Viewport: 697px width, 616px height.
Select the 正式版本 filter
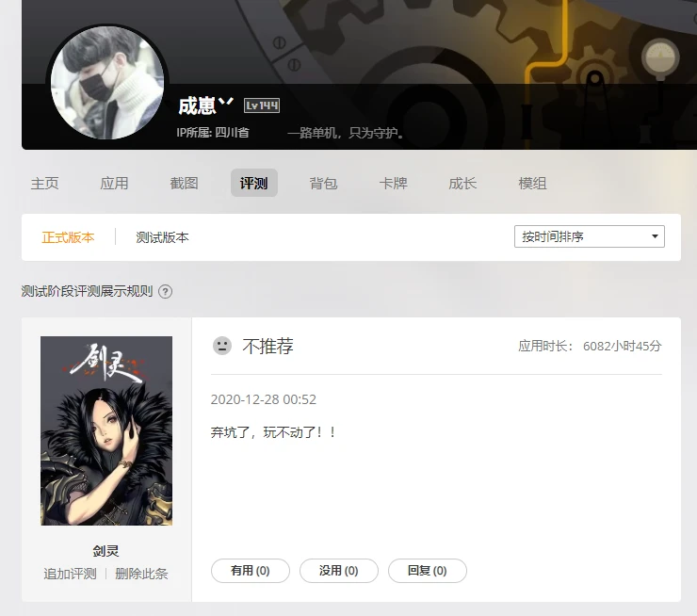coord(68,237)
